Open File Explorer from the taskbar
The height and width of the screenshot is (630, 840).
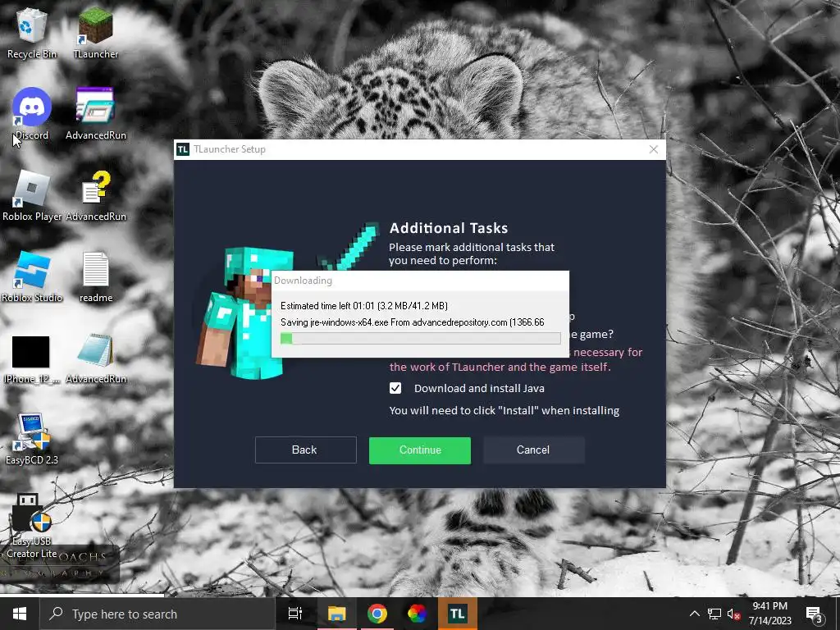coord(336,614)
